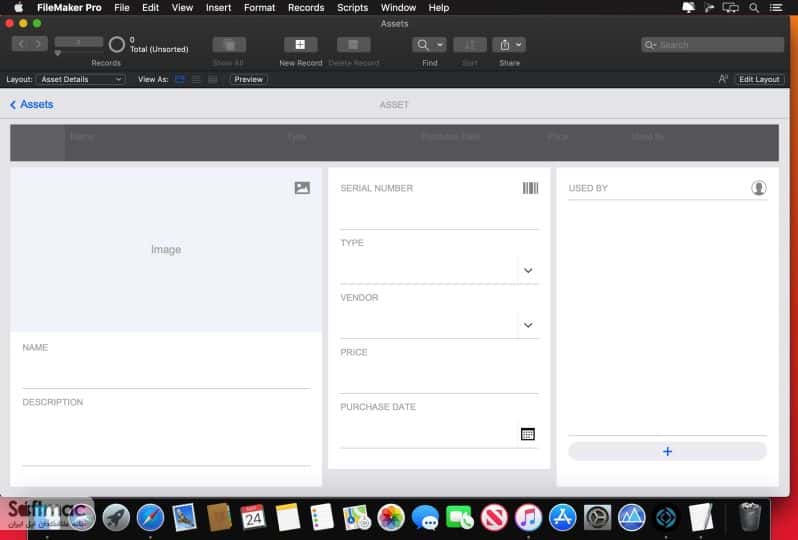This screenshot has width=798, height=540.
Task: Open the Purchase Date calendar picker
Action: (528, 434)
